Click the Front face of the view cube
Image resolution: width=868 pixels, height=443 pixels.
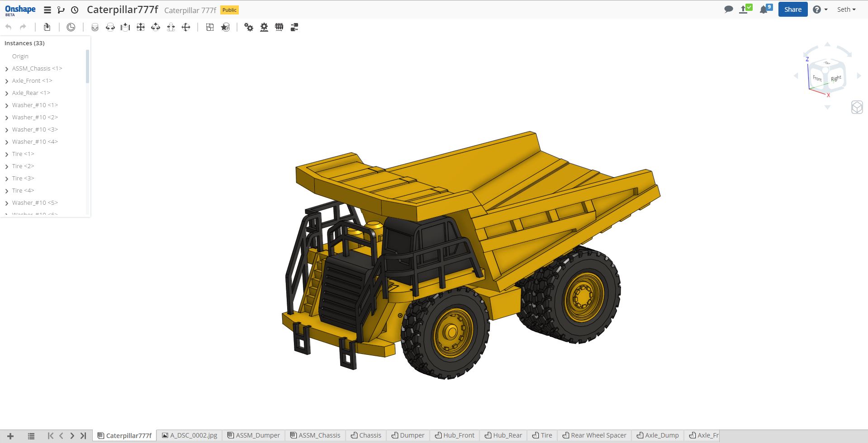[817, 78]
